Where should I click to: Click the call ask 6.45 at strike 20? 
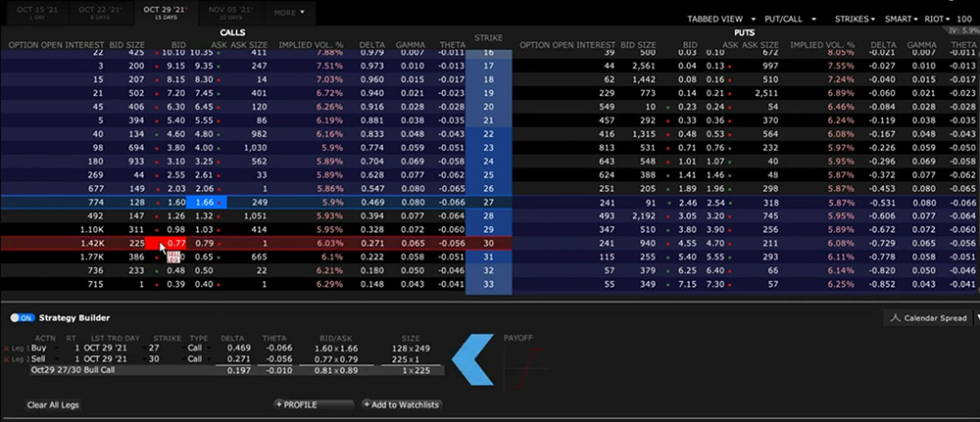pos(205,106)
